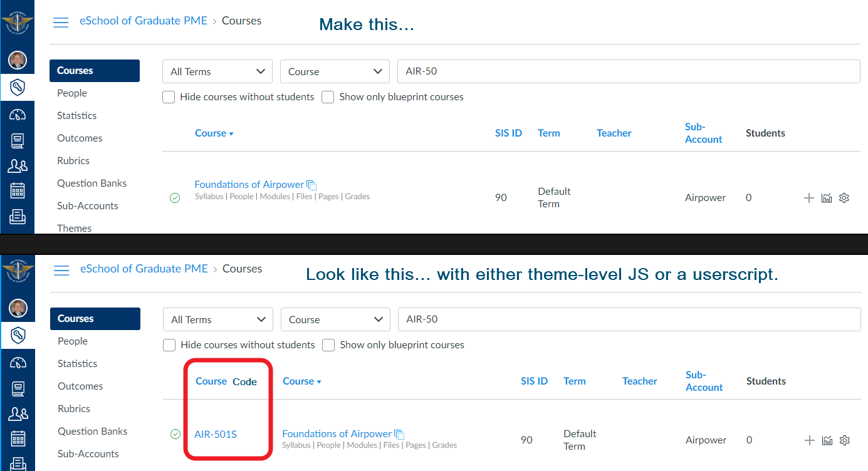Select Themes in the left navigation menu

pos(74,228)
